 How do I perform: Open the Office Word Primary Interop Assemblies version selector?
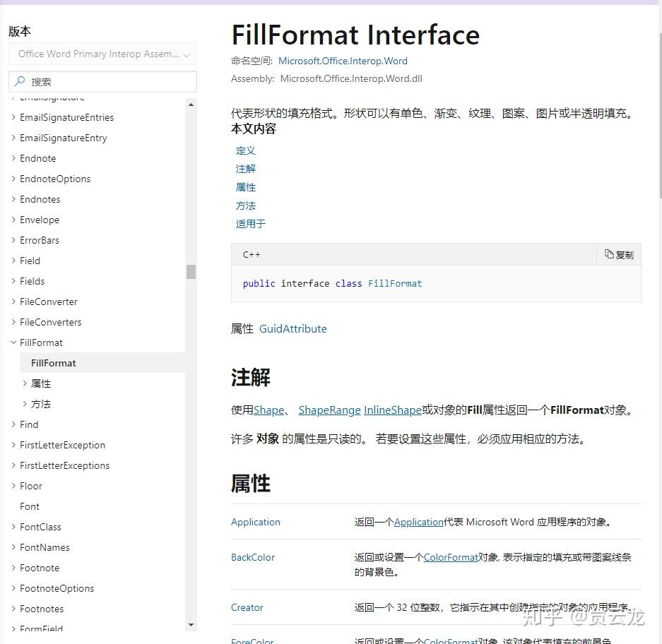coord(102,54)
